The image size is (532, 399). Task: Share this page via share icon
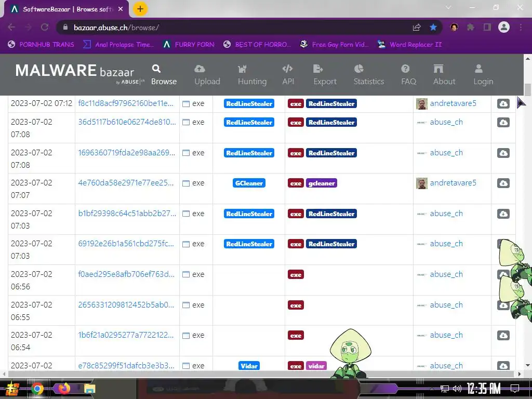coord(417,27)
